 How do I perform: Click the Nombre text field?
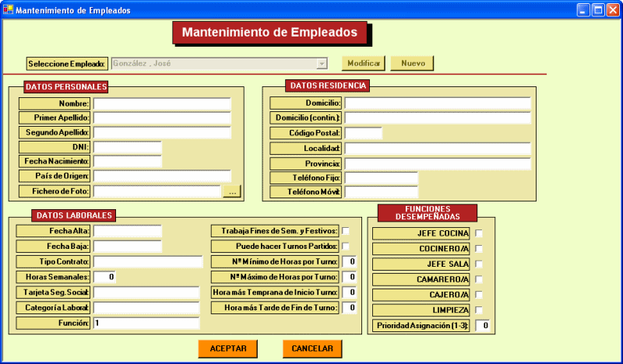pos(162,103)
